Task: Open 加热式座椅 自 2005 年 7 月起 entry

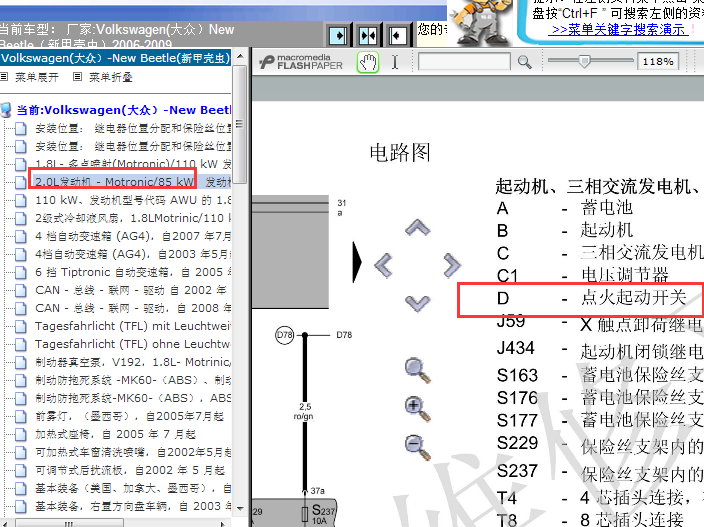Action: 115,434
